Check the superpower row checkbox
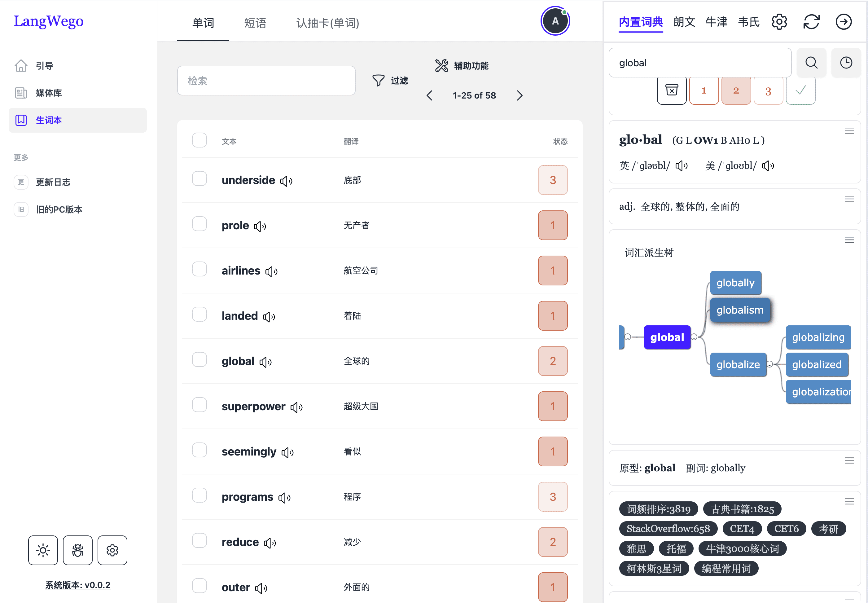Image resolution: width=868 pixels, height=603 pixels. click(x=199, y=405)
